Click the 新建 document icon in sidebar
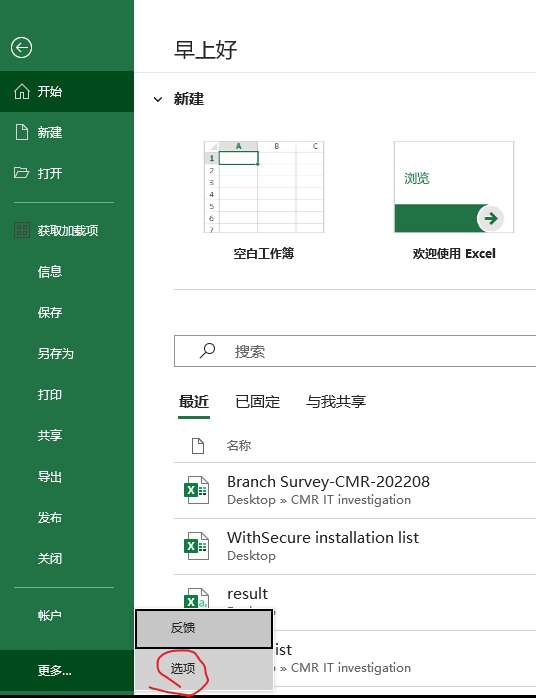 tap(22, 132)
